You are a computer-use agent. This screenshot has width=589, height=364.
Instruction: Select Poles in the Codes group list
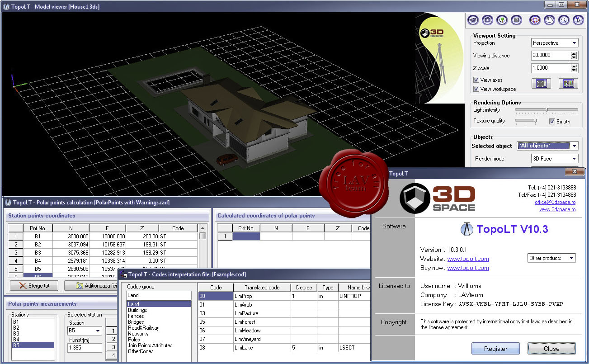tap(159, 340)
